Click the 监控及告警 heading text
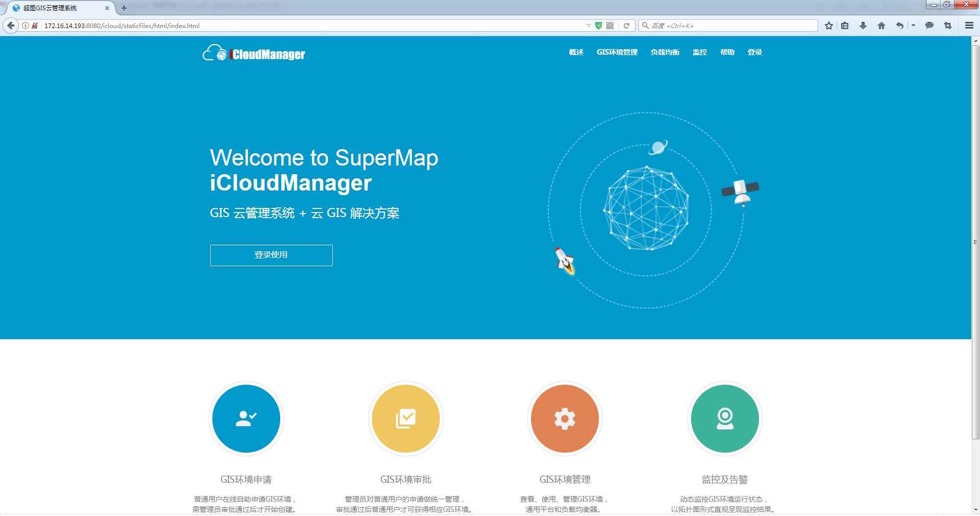This screenshot has width=980, height=516. pos(725,480)
